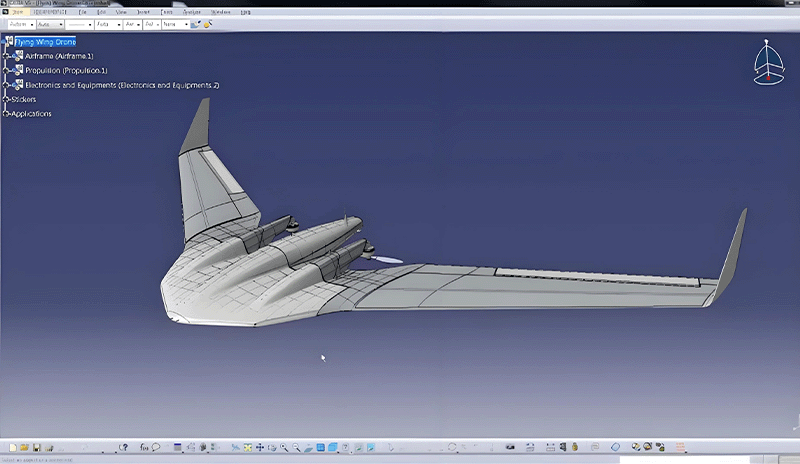
Task: Open the multi-view window layout icon
Action: coord(320,448)
